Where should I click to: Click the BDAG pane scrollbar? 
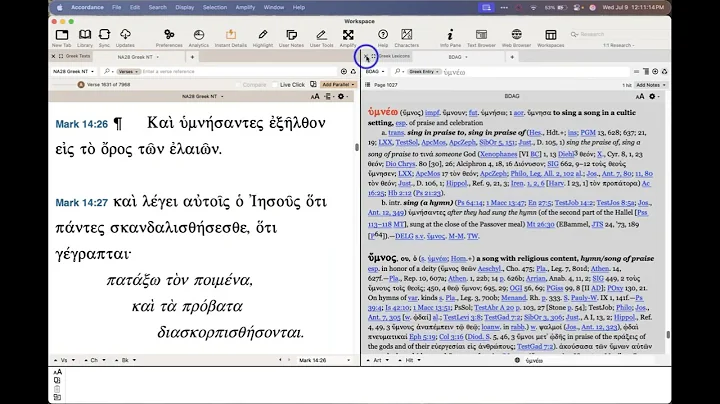click(x=668, y=335)
